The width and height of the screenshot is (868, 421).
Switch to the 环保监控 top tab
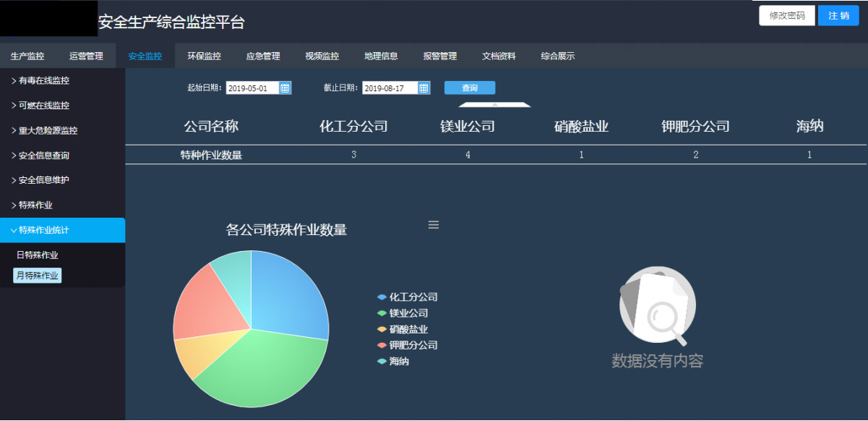pyautogui.click(x=204, y=56)
